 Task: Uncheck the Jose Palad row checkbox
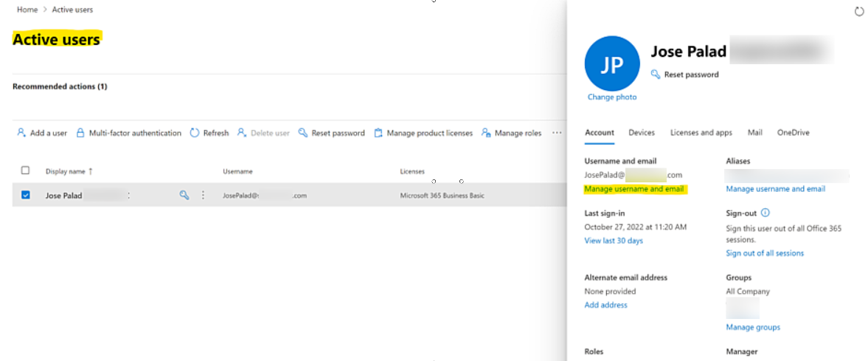[26, 196]
